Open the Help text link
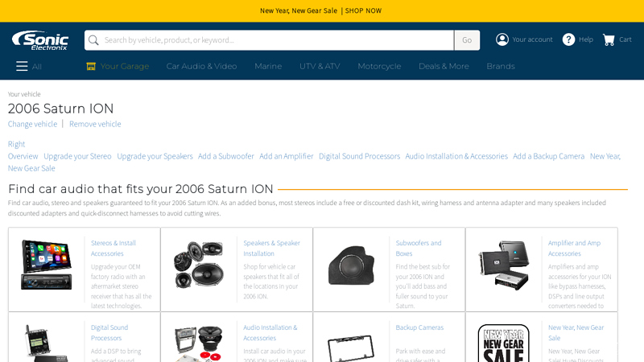 click(586, 39)
